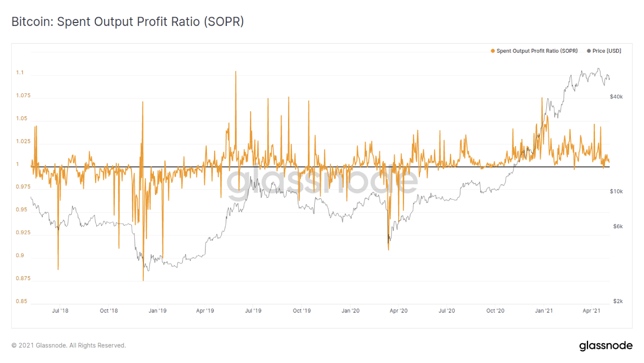
Task: Click the gray Price legend dot
Action: [589, 51]
